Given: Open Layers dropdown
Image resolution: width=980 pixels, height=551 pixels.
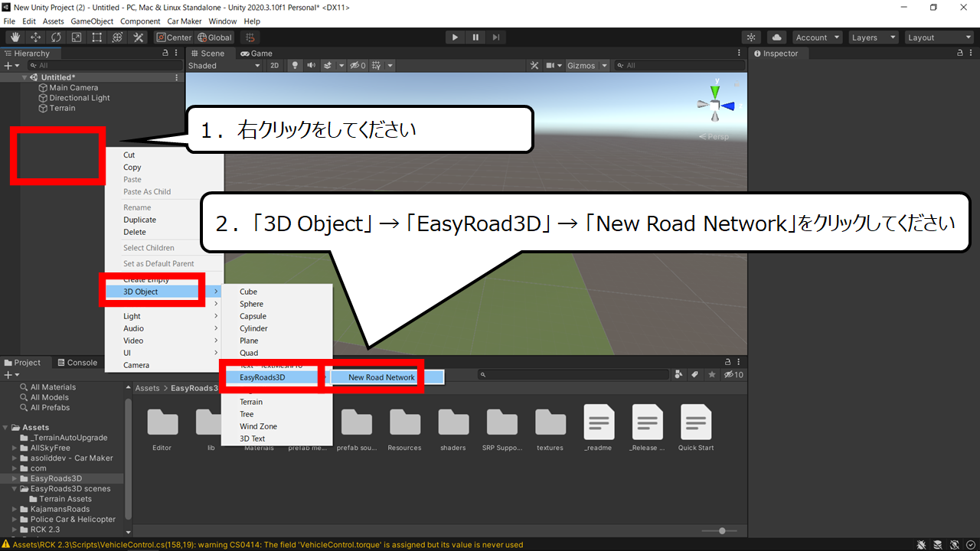Looking at the screenshot, I should pos(873,37).
